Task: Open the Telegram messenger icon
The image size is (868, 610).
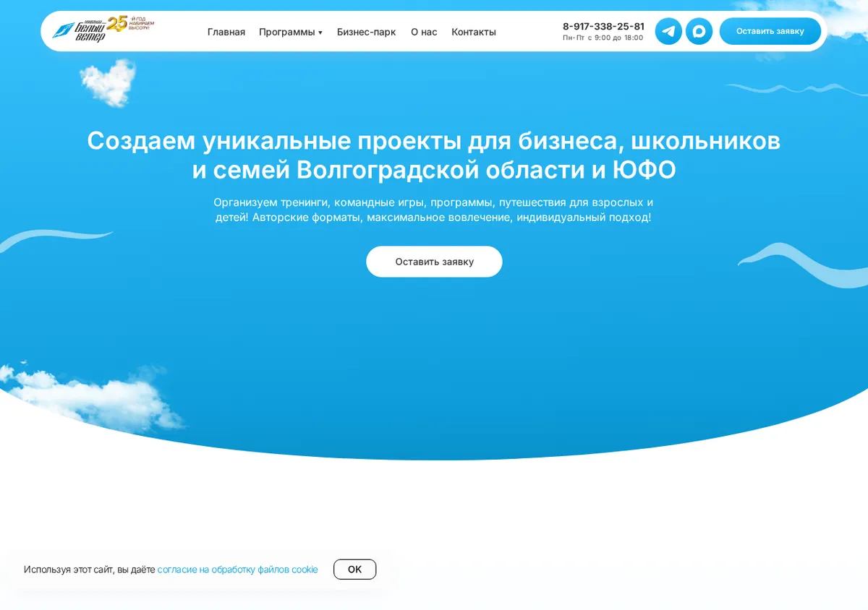Action: click(x=668, y=31)
